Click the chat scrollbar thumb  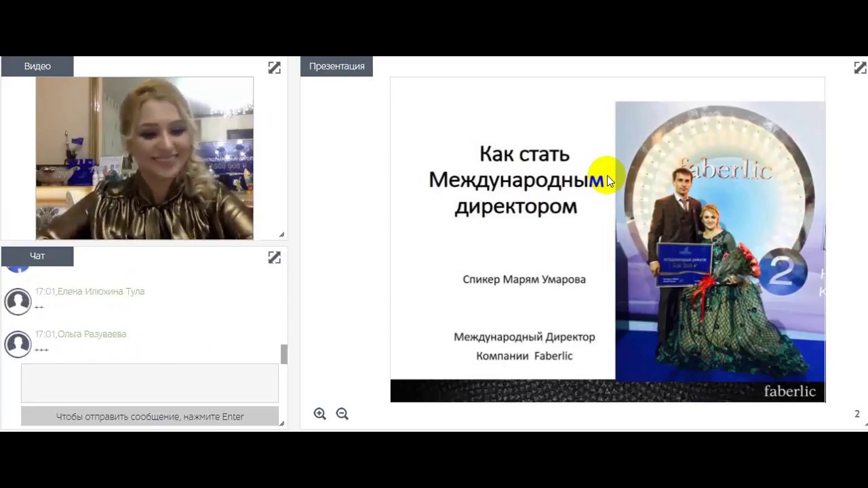(284, 354)
